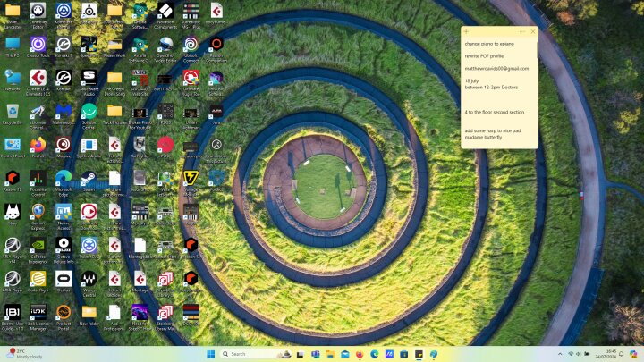Open the eLicenser Control shortcut

(38, 116)
